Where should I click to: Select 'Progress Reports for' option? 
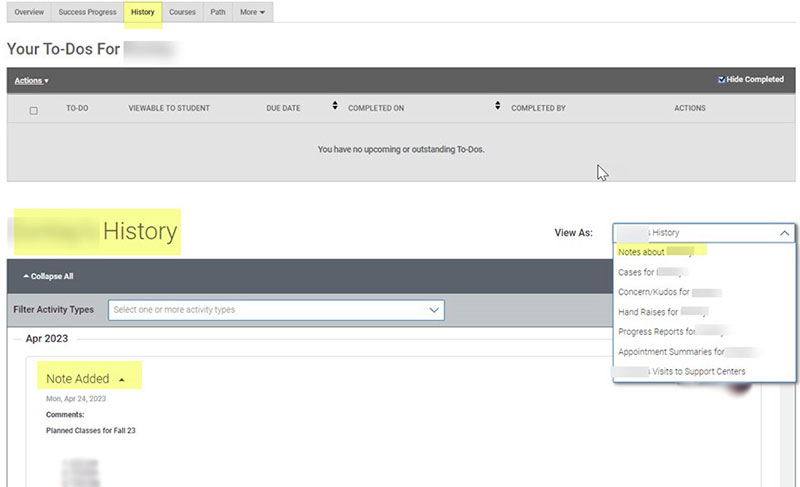668,331
